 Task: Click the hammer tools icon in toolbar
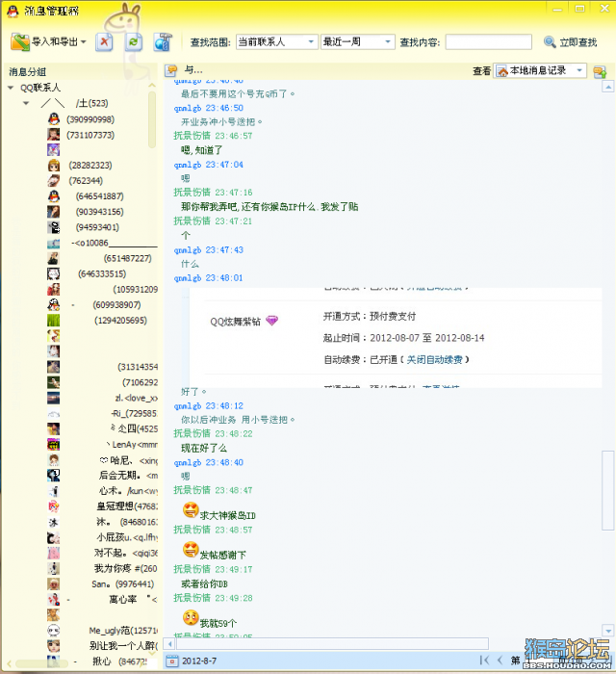[163, 42]
